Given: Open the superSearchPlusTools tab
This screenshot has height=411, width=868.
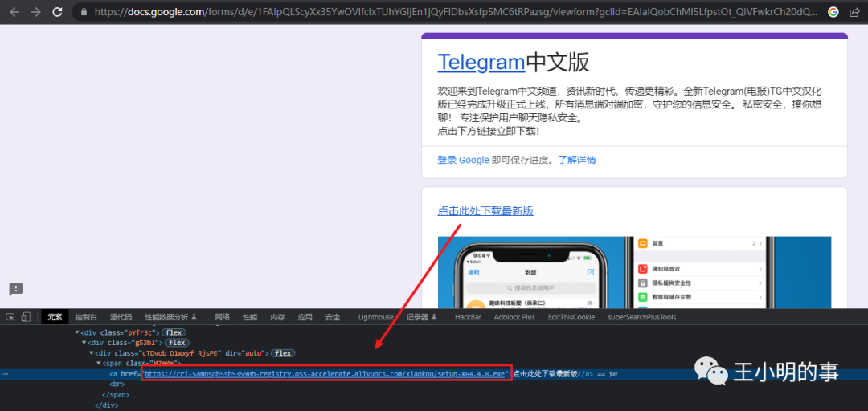Looking at the screenshot, I should pyautogui.click(x=641, y=317).
